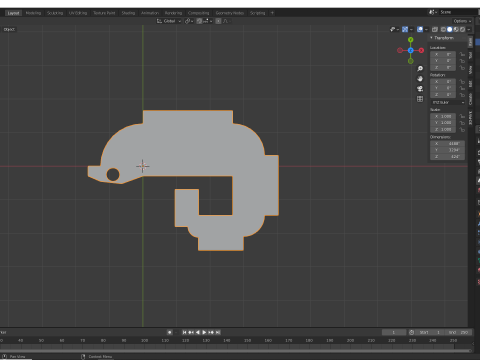This screenshot has width=480, height=360.
Task: Open the shading options dropdown arrow
Action: pyautogui.click(x=469, y=30)
